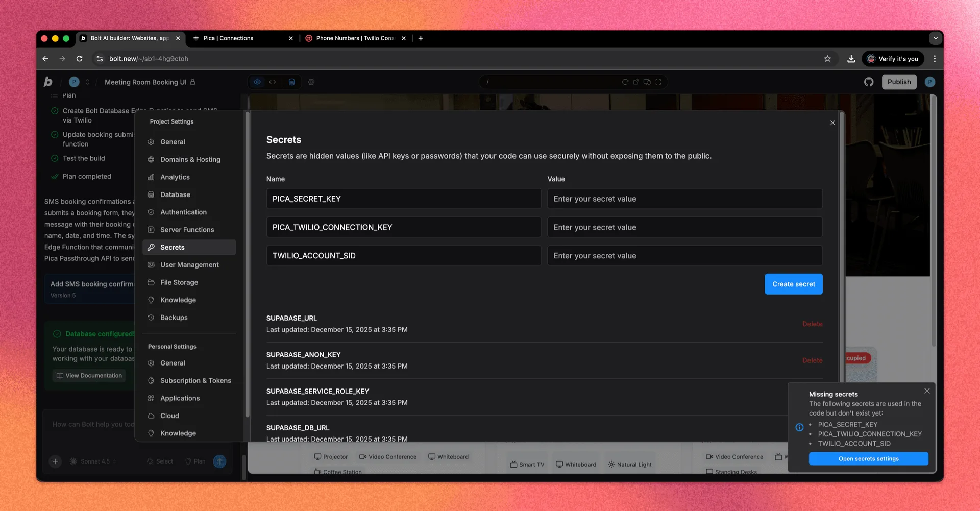
Task: Open the browser tab list dropdown
Action: 935,38
